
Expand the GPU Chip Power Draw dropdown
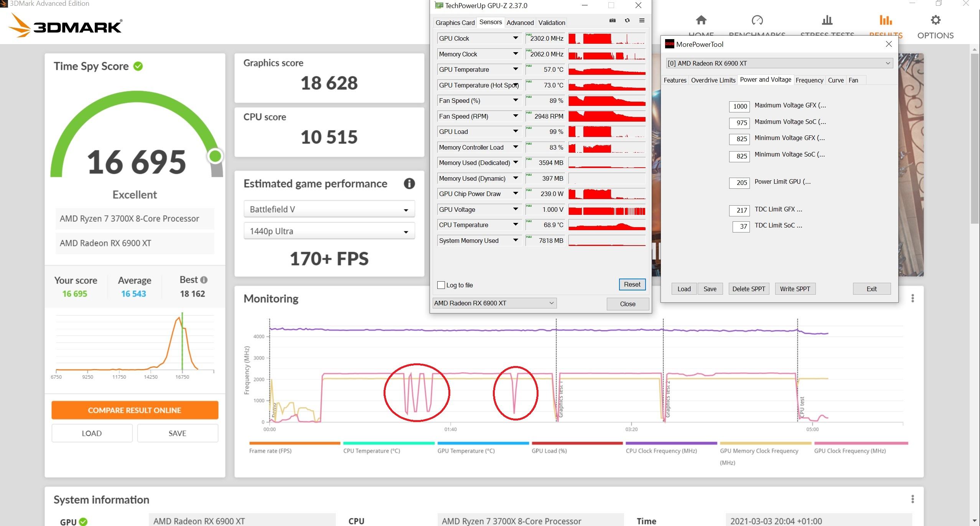click(x=516, y=193)
